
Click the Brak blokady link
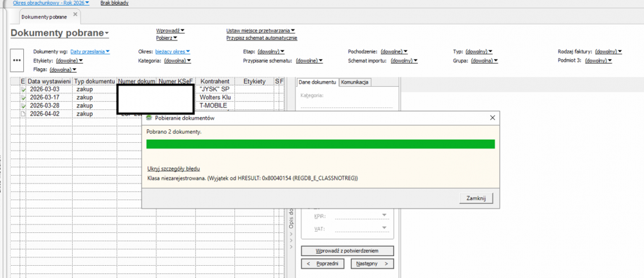point(115,3)
